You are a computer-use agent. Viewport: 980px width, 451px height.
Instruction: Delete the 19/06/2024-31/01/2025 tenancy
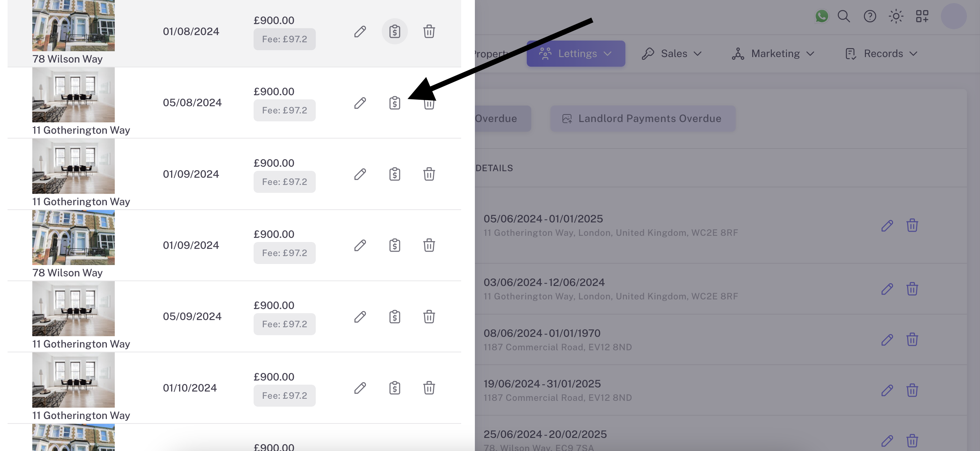pyautogui.click(x=912, y=390)
